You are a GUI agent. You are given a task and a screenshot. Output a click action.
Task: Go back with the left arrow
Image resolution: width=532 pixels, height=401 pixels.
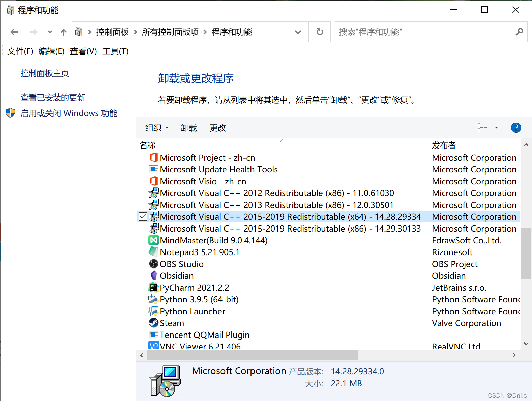[14, 32]
